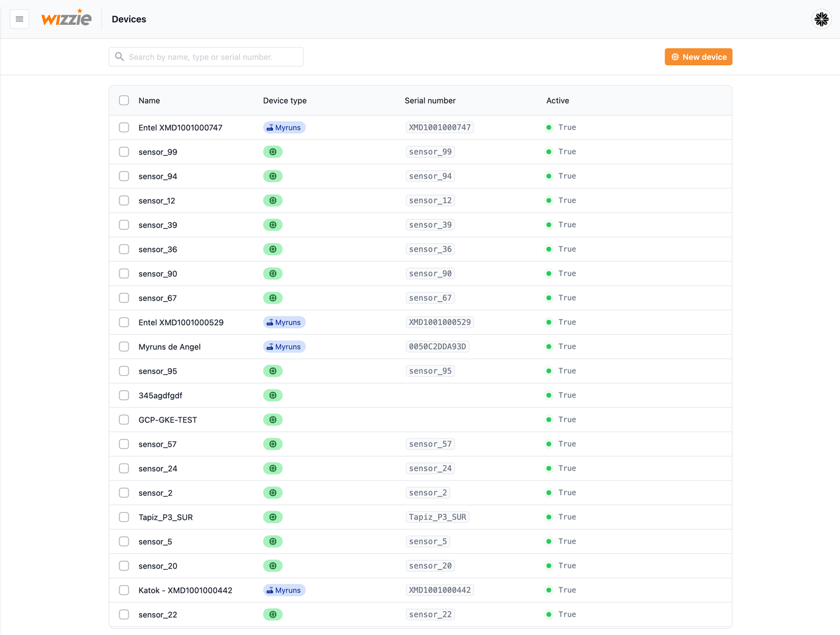840x635 pixels.
Task: Toggle the select-all checkbox in the header
Action: point(124,100)
